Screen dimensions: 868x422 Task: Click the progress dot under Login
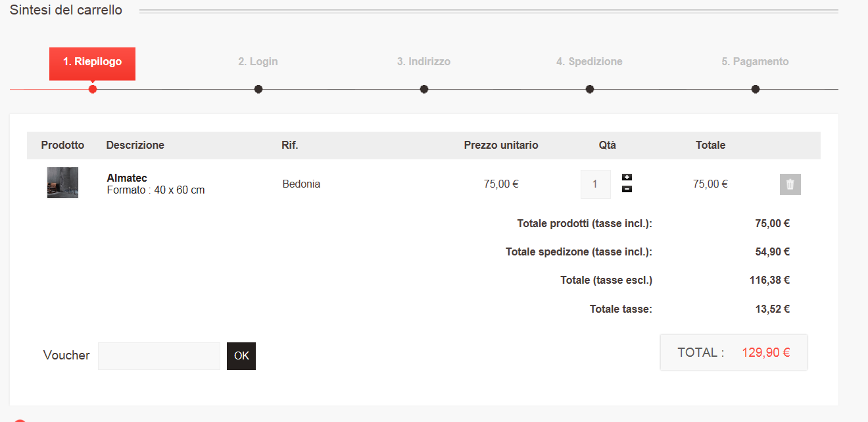click(258, 89)
